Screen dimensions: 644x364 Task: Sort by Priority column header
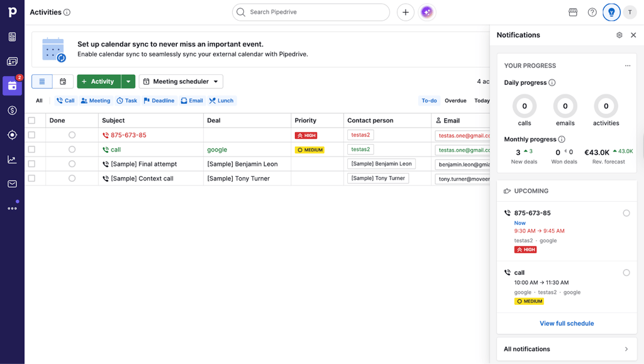[305, 120]
